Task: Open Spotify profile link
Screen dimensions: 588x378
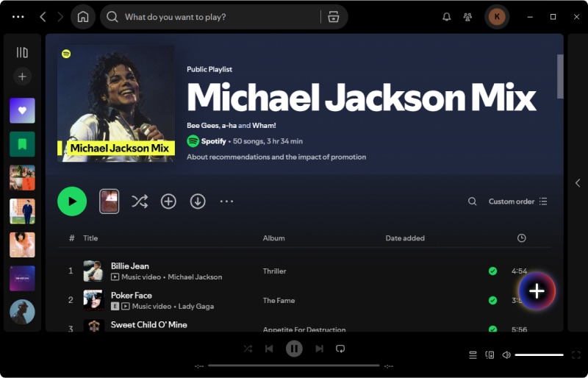Action: [x=213, y=141]
